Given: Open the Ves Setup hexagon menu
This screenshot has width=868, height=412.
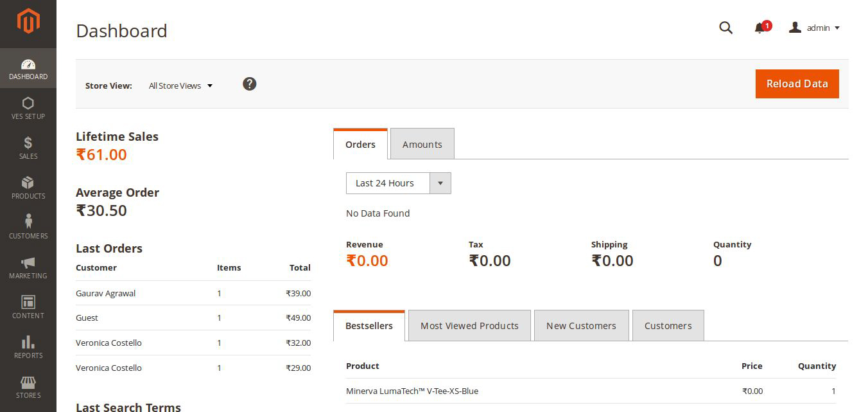Looking at the screenshot, I should click(x=28, y=107).
